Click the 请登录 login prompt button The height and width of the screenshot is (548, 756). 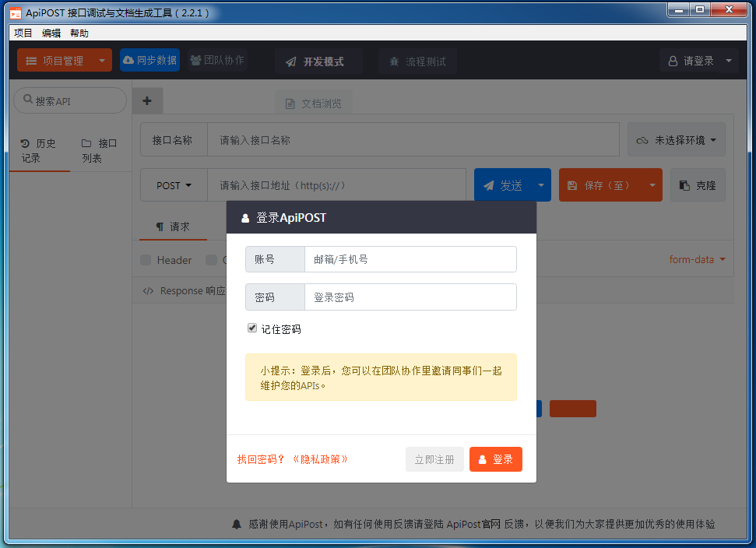click(x=690, y=61)
